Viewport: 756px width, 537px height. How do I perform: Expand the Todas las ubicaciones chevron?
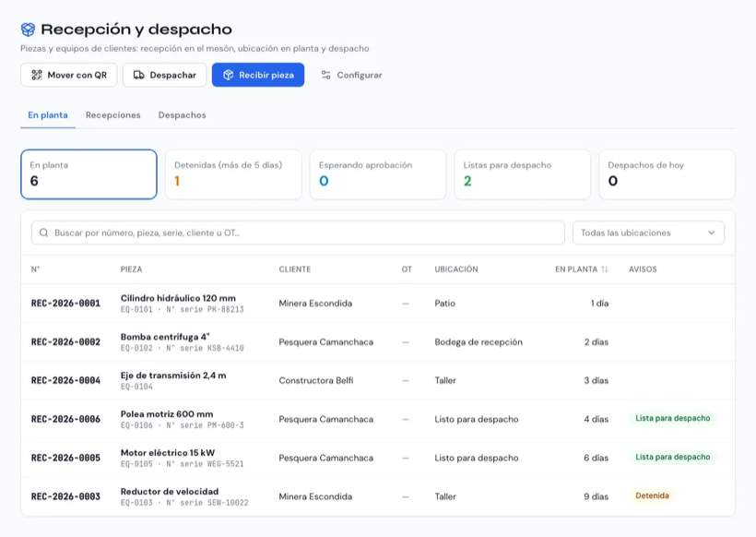(x=711, y=233)
